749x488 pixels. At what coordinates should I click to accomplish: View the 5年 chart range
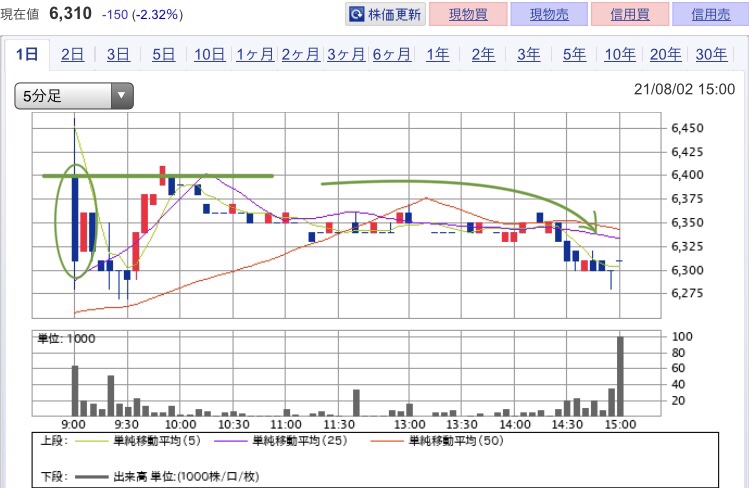[x=574, y=54]
